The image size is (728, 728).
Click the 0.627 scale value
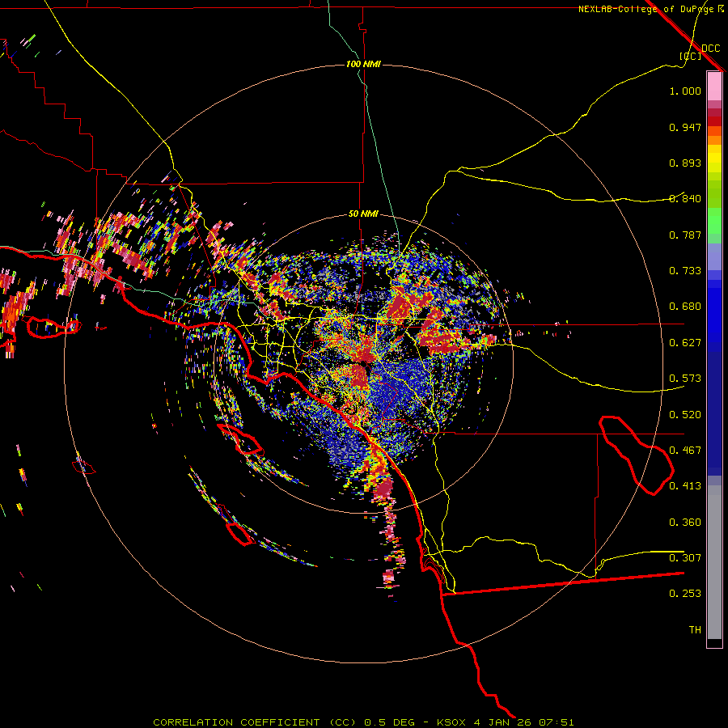click(685, 343)
